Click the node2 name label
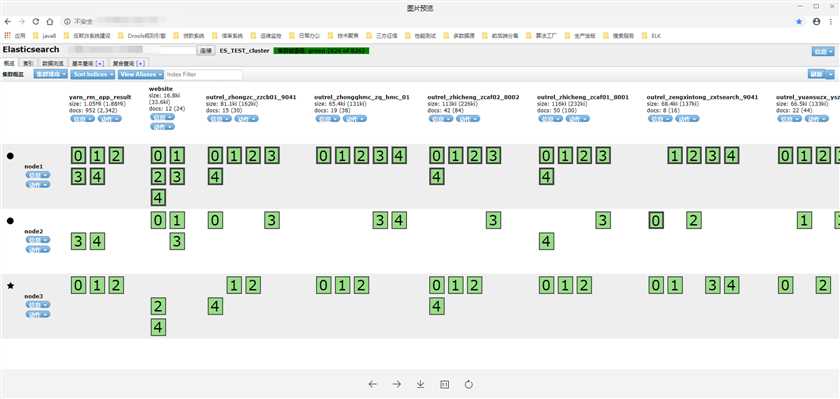Image resolution: width=840 pixels, height=399 pixels. pyautogui.click(x=34, y=231)
